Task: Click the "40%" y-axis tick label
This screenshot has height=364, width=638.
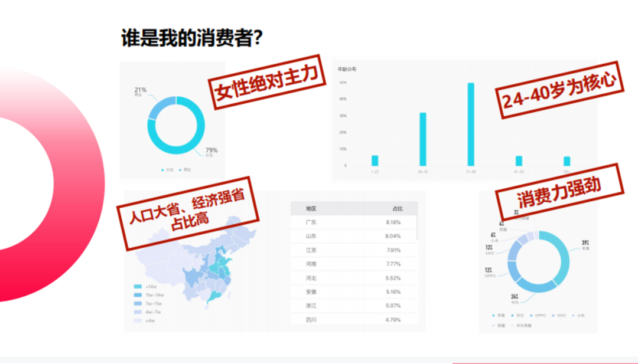Action: 343,99
